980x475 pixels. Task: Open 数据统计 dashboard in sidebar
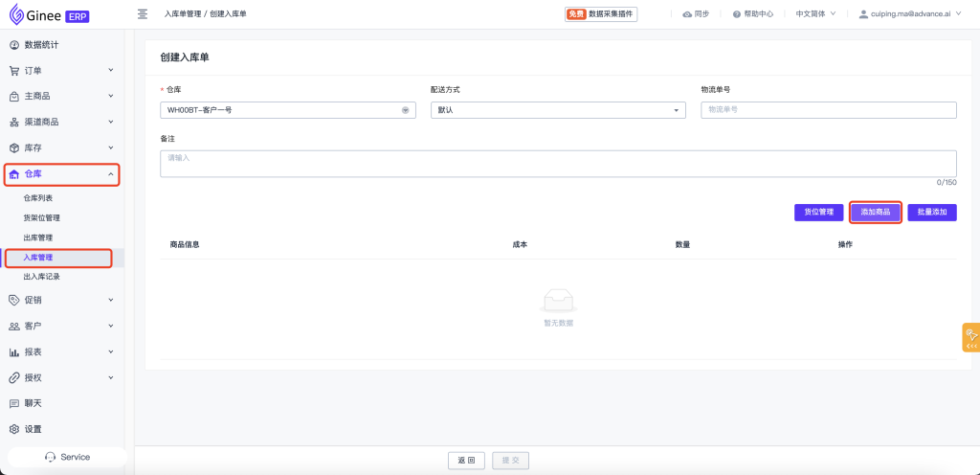tap(46, 45)
